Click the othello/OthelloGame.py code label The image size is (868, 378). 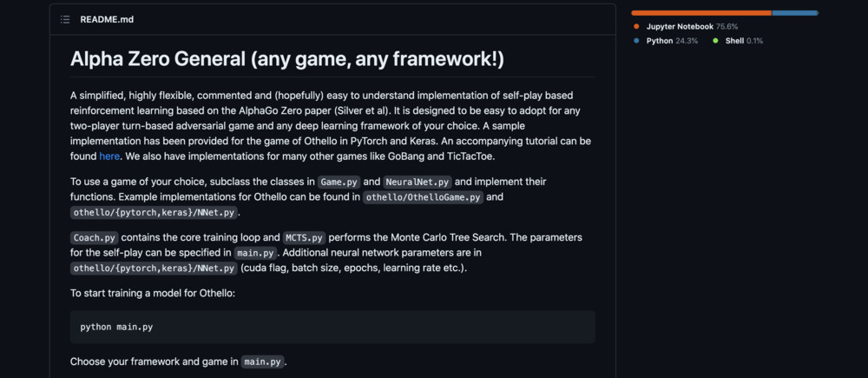(423, 197)
